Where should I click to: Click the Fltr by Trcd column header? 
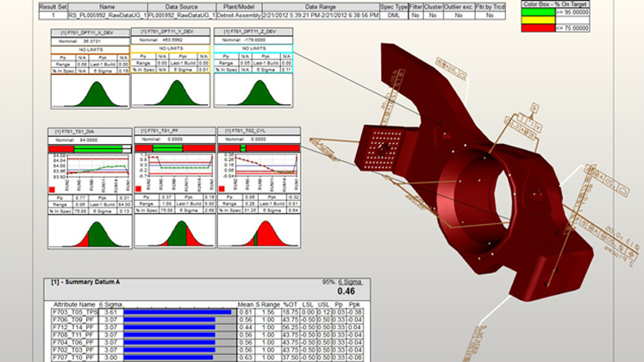490,7
